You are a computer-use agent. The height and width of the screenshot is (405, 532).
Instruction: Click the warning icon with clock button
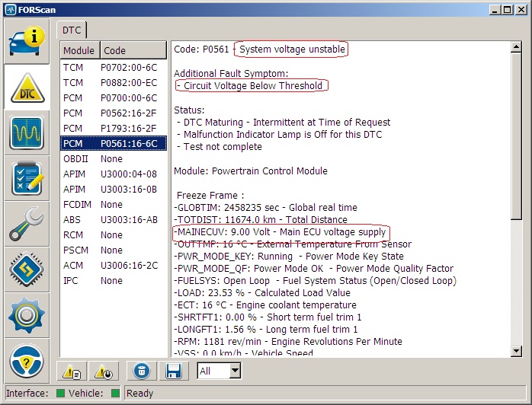point(104,371)
